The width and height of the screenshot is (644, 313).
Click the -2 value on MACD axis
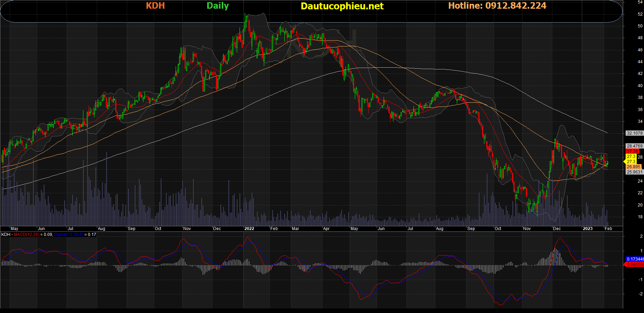641,294
